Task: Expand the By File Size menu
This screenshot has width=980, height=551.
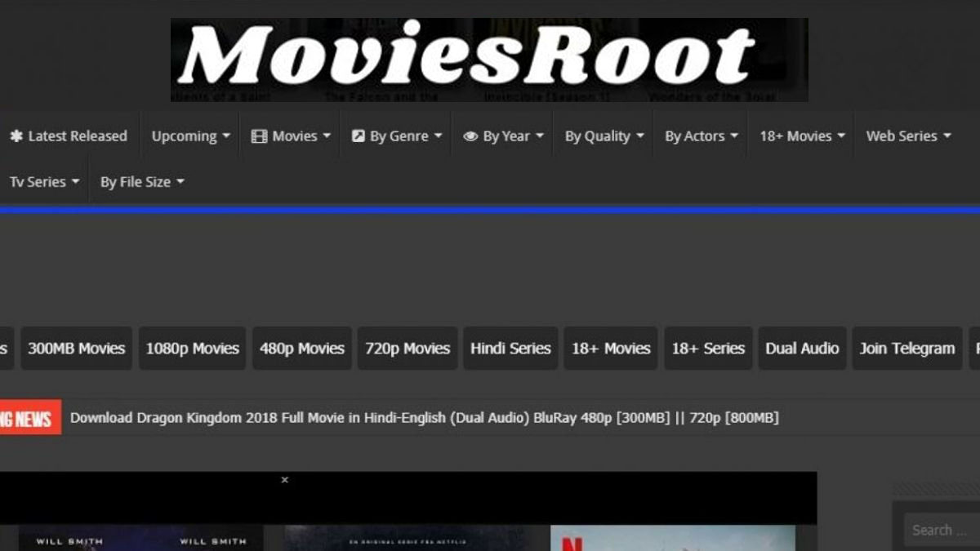Action: [x=142, y=182]
